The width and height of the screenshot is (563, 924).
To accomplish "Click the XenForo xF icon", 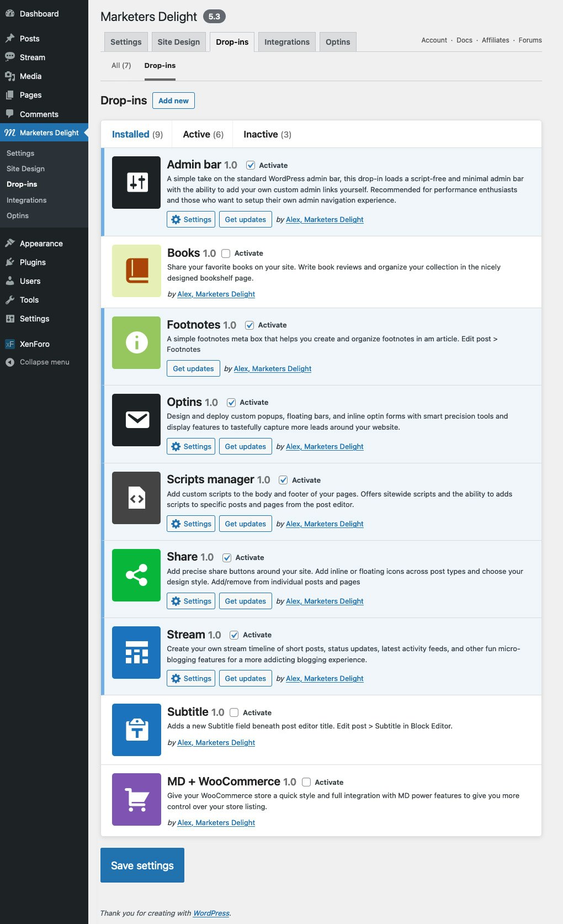I will coord(10,344).
